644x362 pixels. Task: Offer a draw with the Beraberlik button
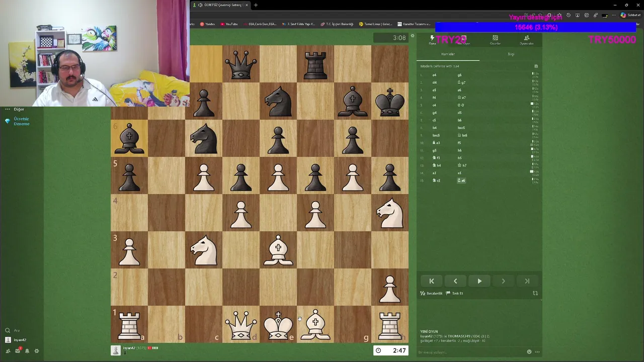coord(432,293)
